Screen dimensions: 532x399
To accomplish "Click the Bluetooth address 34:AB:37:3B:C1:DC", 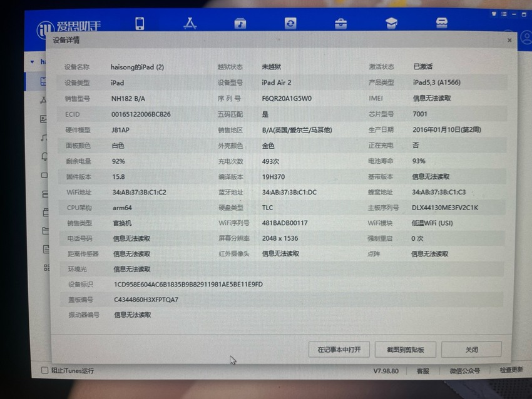I will 289,192.
